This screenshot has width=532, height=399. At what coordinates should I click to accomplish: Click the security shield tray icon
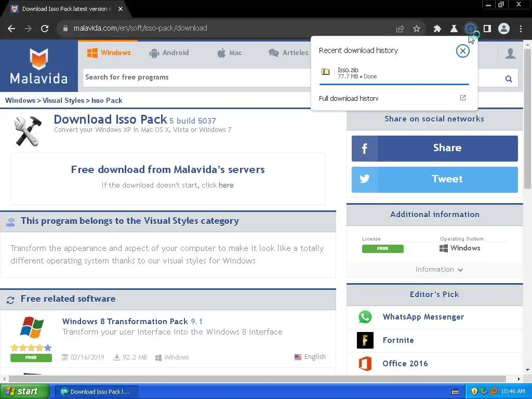(x=474, y=392)
